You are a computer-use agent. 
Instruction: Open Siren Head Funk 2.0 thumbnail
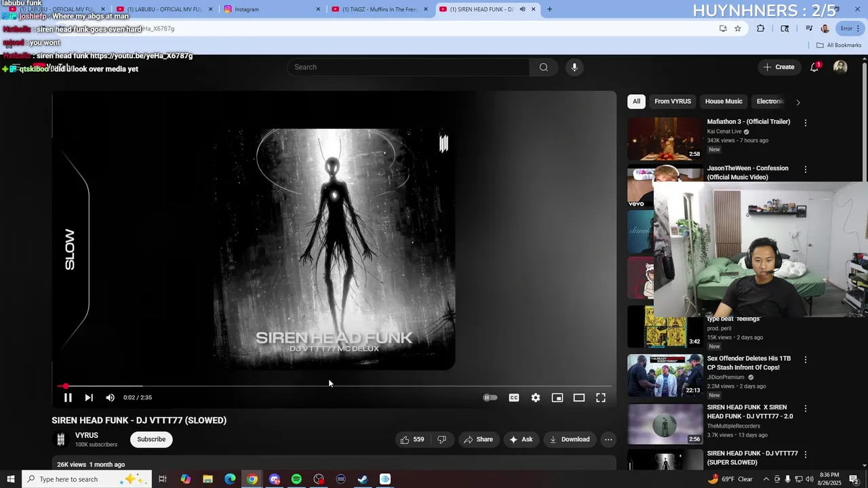pos(665,424)
